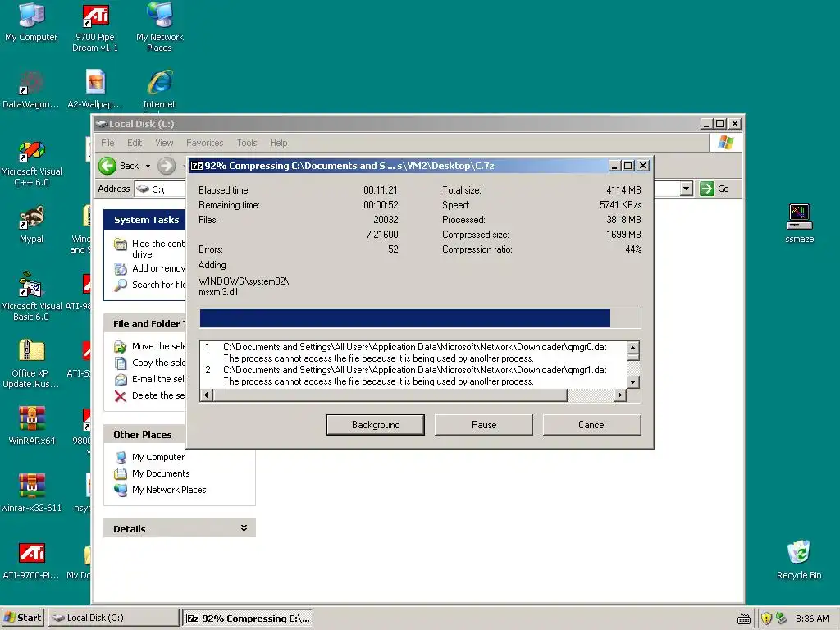
Task: Click the 7-Zip icon in dialog title bar
Action: coord(197,166)
